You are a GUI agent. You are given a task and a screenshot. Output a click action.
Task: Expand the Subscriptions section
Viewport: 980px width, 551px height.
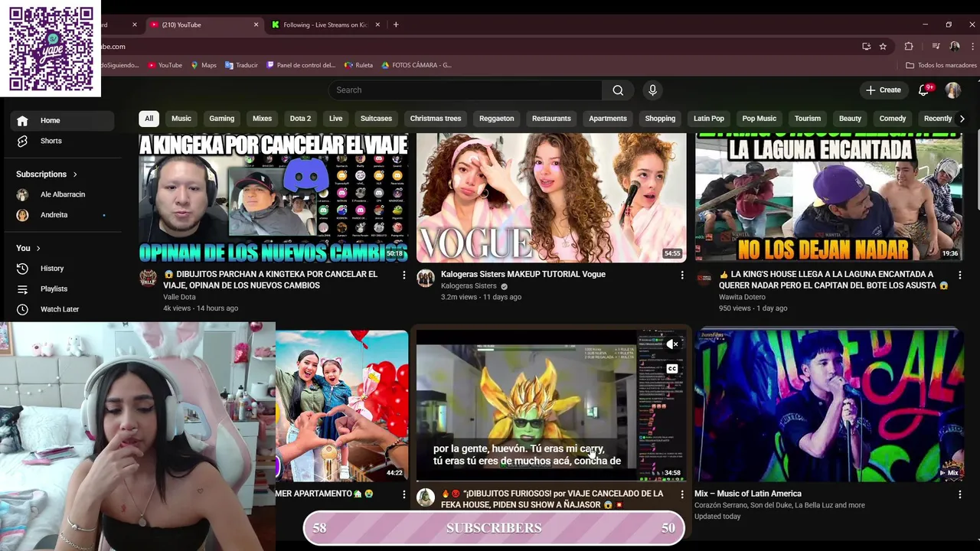[x=47, y=174]
